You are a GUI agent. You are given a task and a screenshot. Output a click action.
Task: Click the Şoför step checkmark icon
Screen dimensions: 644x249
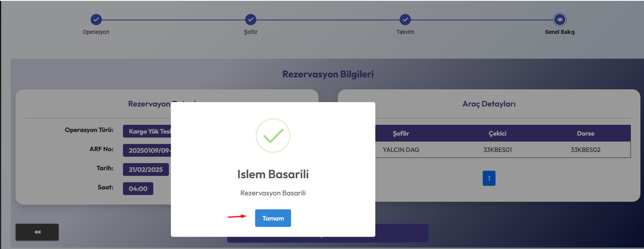click(250, 19)
